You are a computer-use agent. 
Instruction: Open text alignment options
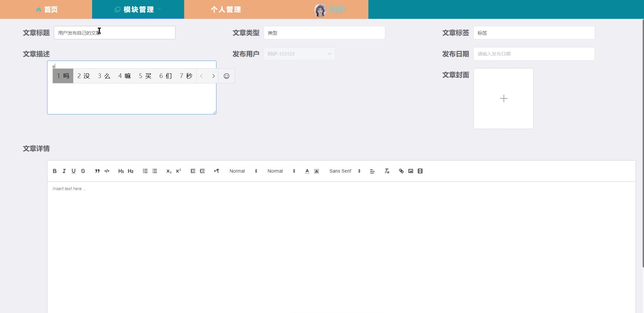372,171
